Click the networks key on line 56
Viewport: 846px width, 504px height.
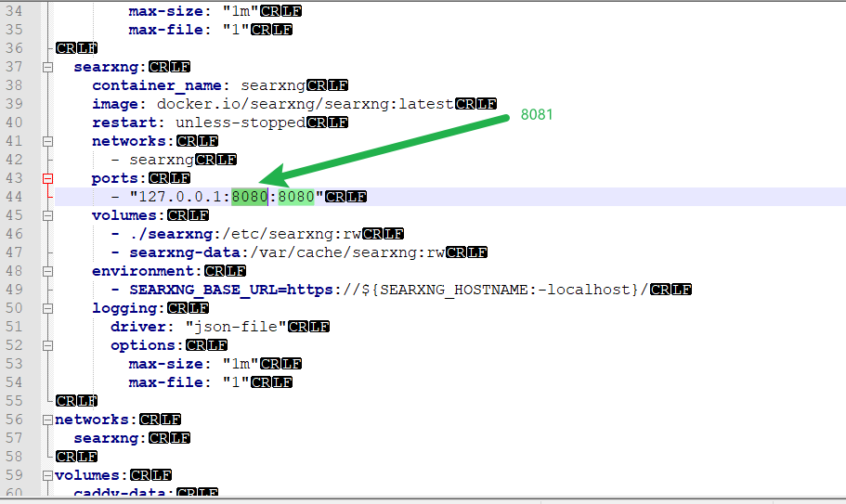click(x=92, y=420)
